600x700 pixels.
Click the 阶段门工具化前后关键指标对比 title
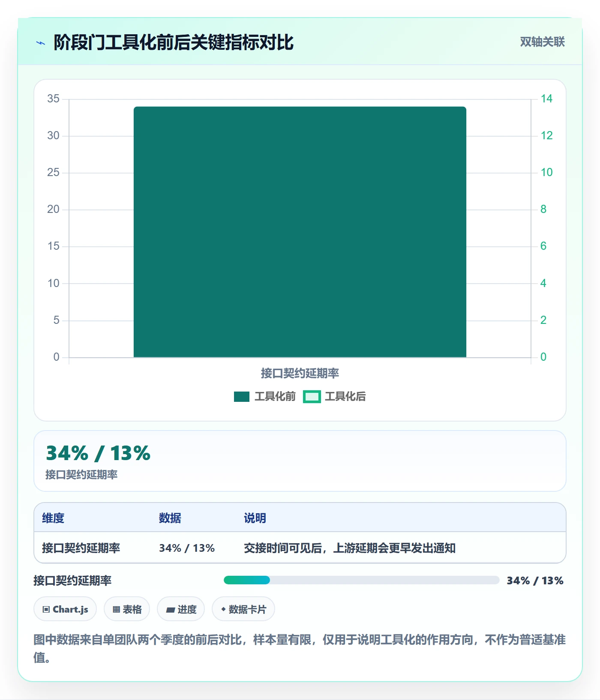click(x=174, y=42)
